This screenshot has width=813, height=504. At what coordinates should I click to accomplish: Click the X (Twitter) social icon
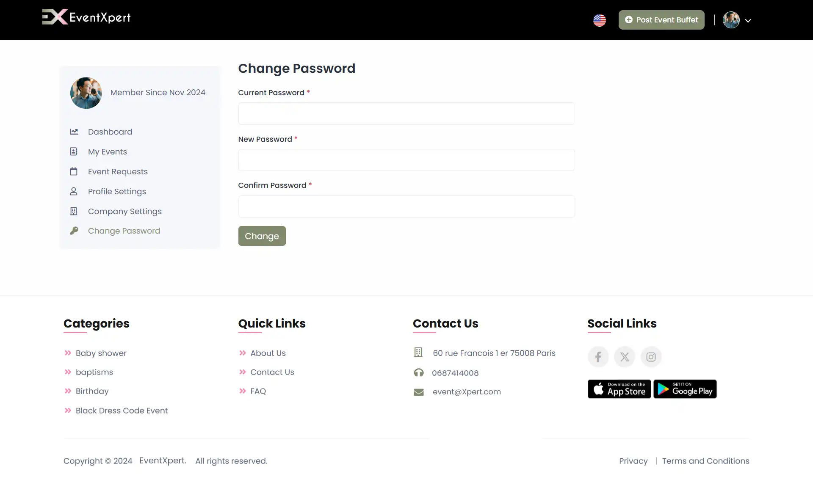coord(625,356)
